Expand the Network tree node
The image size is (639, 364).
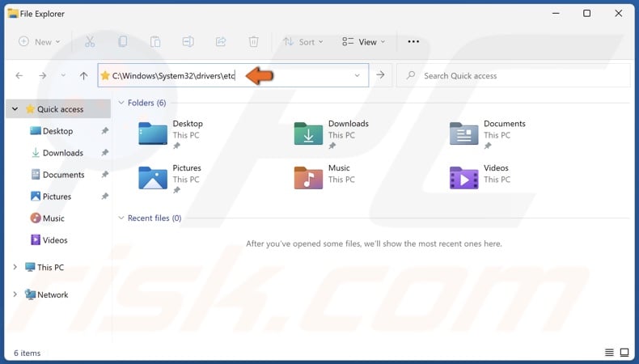pyautogui.click(x=15, y=294)
